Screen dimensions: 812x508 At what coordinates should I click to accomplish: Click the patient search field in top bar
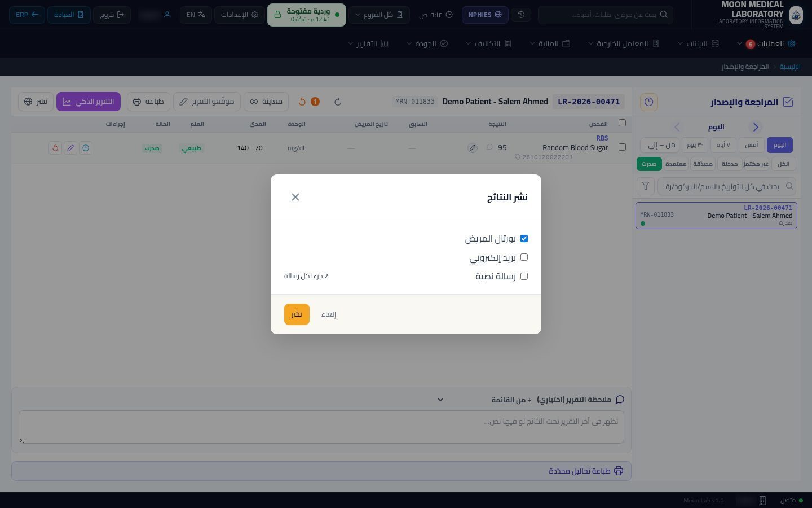[x=606, y=15]
